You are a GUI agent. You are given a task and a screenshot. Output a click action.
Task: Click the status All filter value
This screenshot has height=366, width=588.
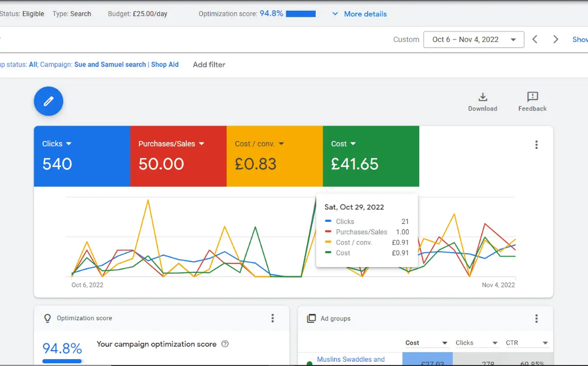click(32, 64)
